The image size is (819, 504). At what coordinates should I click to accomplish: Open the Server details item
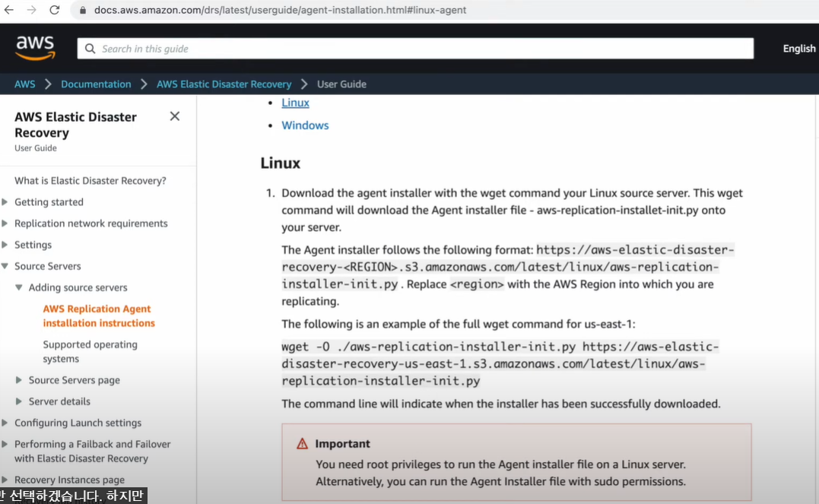[x=59, y=401]
